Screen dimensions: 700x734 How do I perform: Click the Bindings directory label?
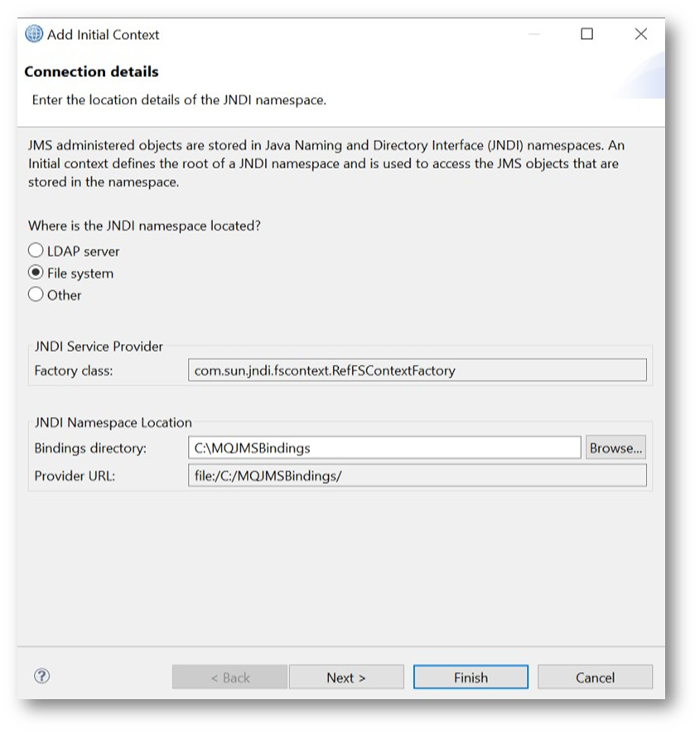tap(89, 448)
